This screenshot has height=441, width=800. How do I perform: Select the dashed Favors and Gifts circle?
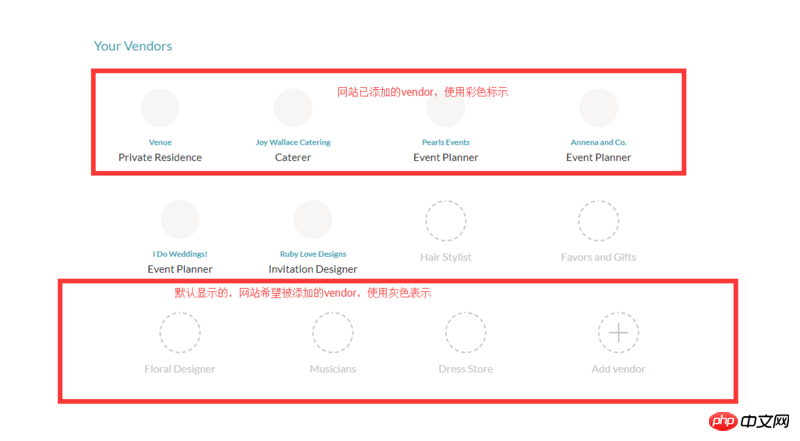coord(598,220)
